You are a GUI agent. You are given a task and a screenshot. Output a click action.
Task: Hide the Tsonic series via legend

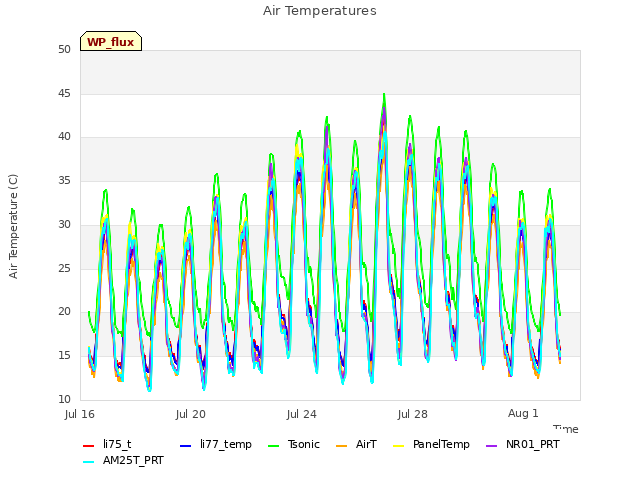(x=294, y=444)
